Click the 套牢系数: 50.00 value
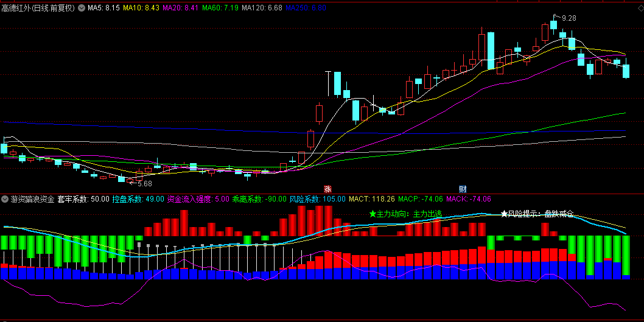The image size is (644, 322). pyautogui.click(x=83, y=199)
